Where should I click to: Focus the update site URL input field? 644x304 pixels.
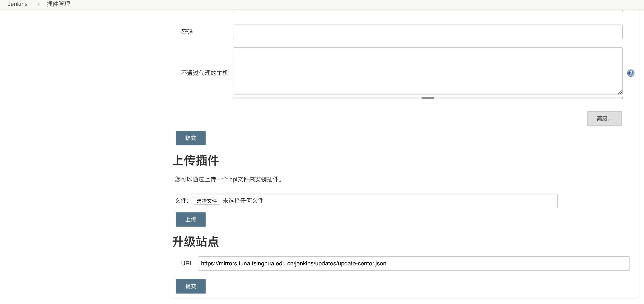[414, 263]
